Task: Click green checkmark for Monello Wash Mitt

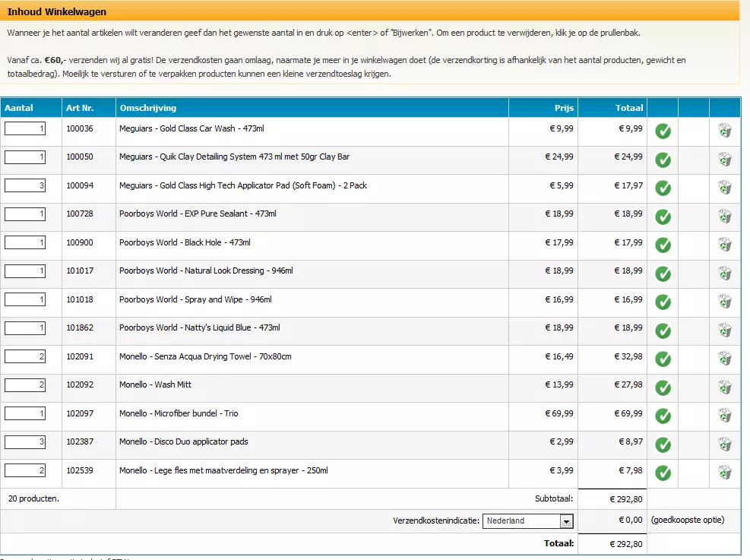Action: pyautogui.click(x=663, y=388)
